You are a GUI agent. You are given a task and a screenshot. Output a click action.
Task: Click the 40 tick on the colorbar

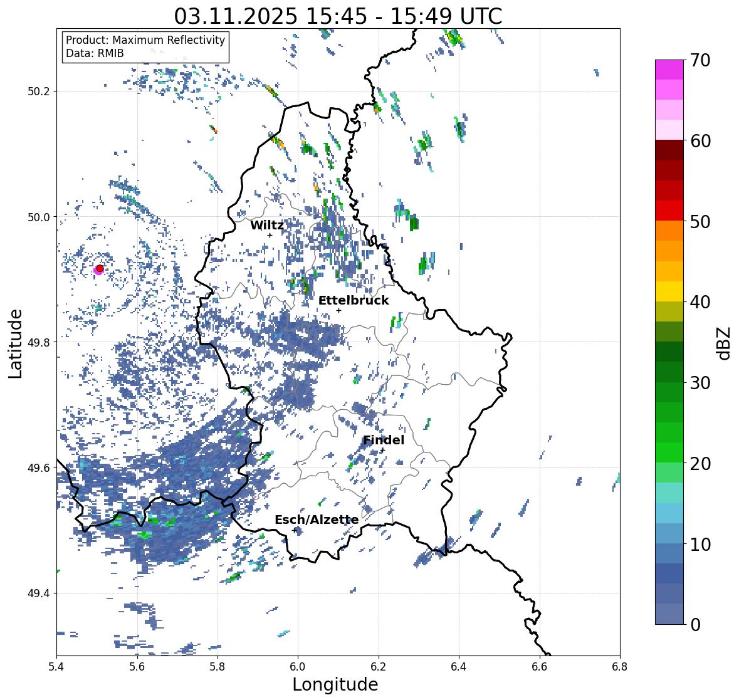pos(700,302)
